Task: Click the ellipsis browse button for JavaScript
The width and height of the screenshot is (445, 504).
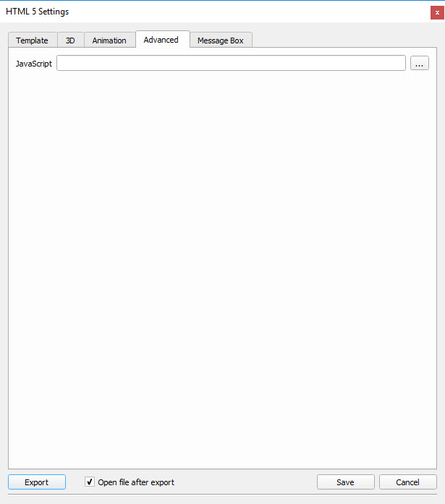Action: coord(420,64)
